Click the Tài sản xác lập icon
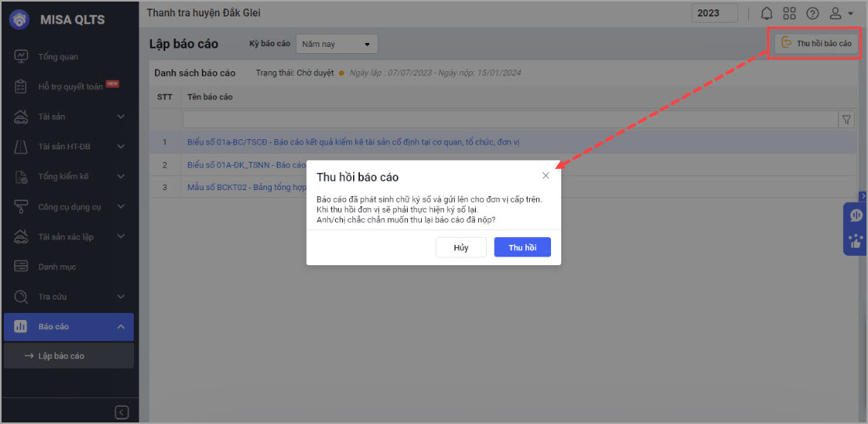868x424 pixels. [x=21, y=236]
